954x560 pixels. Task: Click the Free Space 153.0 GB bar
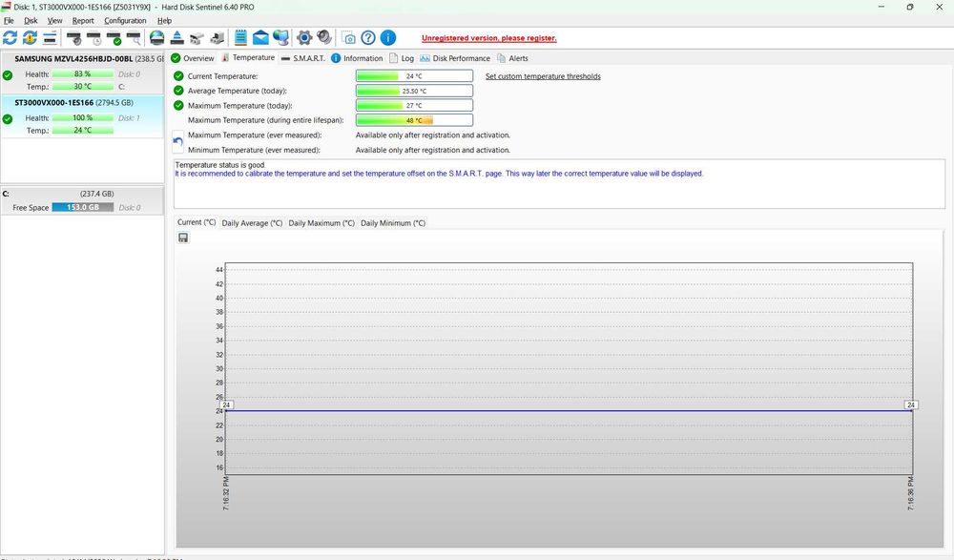click(x=83, y=208)
